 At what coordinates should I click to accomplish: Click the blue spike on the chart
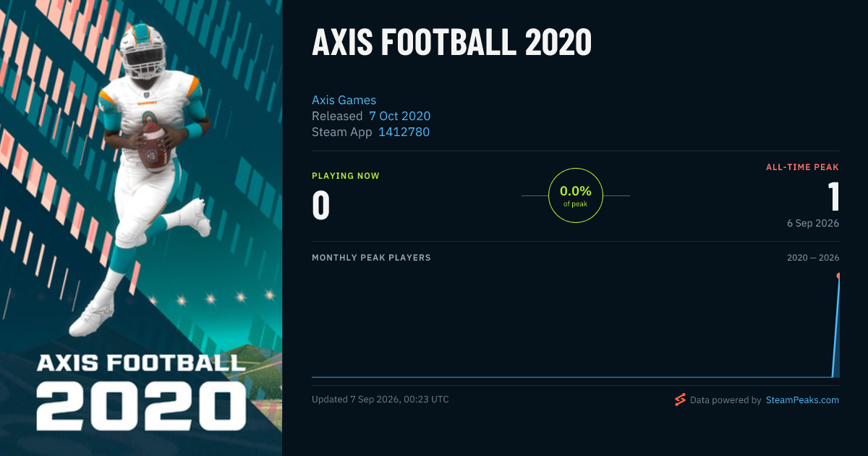tap(836, 327)
